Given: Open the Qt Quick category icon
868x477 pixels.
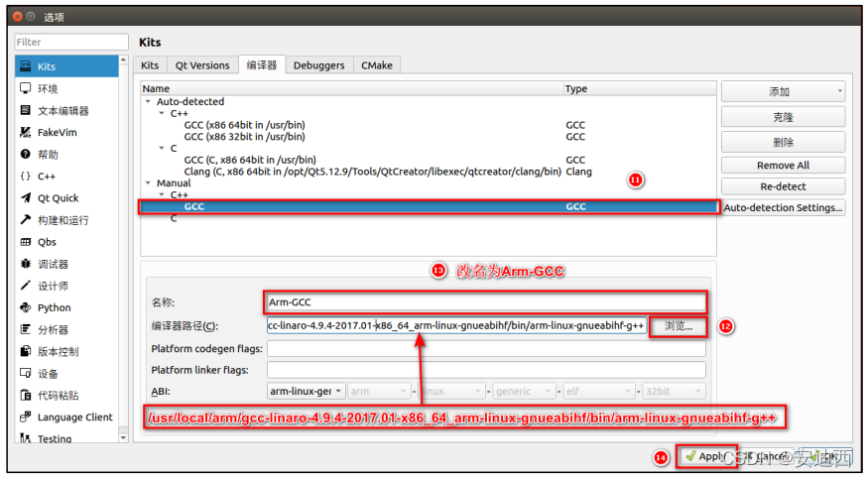Looking at the screenshot, I should tap(26, 197).
